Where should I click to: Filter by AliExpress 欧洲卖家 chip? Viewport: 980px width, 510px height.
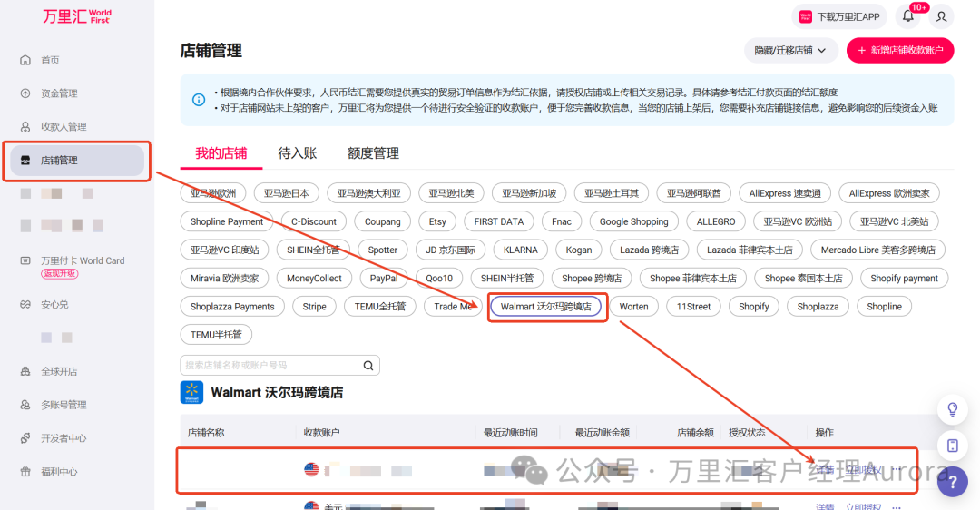click(889, 193)
